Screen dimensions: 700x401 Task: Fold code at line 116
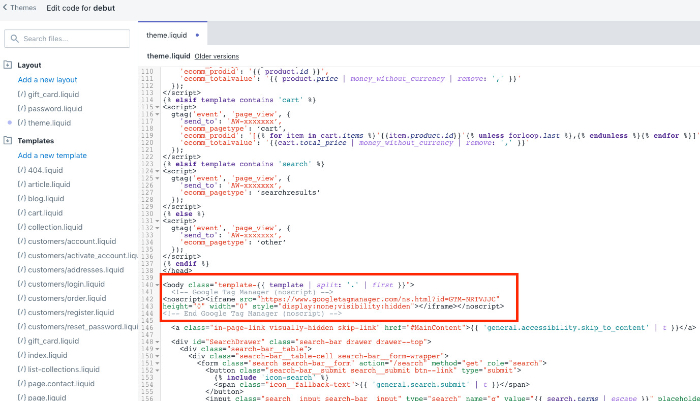point(157,114)
